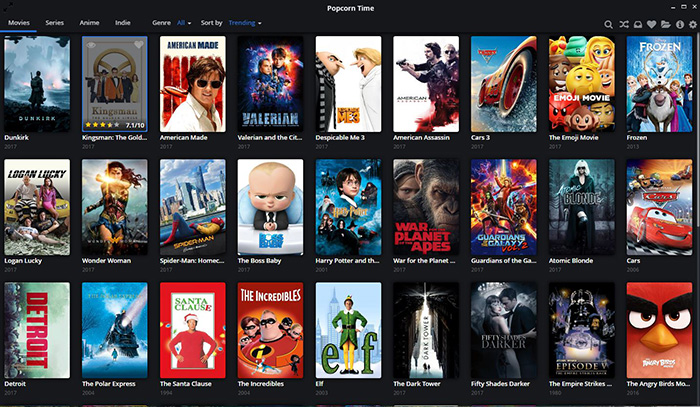
Task: Expand the Genre All dropdown
Action: pyautogui.click(x=185, y=22)
